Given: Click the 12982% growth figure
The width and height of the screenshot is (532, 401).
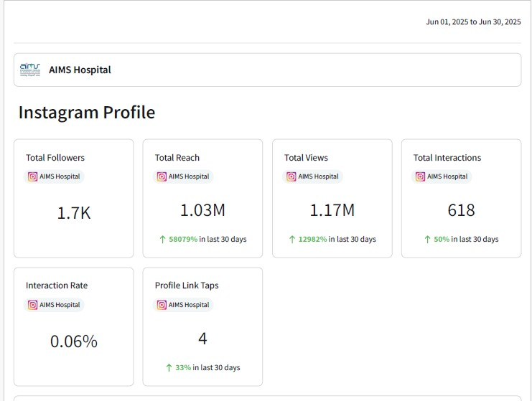Looking at the screenshot, I should tap(312, 240).
